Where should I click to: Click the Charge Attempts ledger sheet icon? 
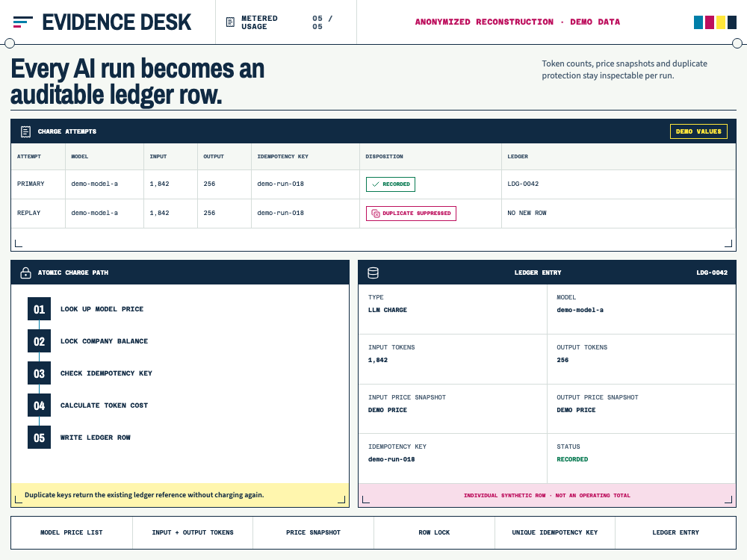click(25, 131)
